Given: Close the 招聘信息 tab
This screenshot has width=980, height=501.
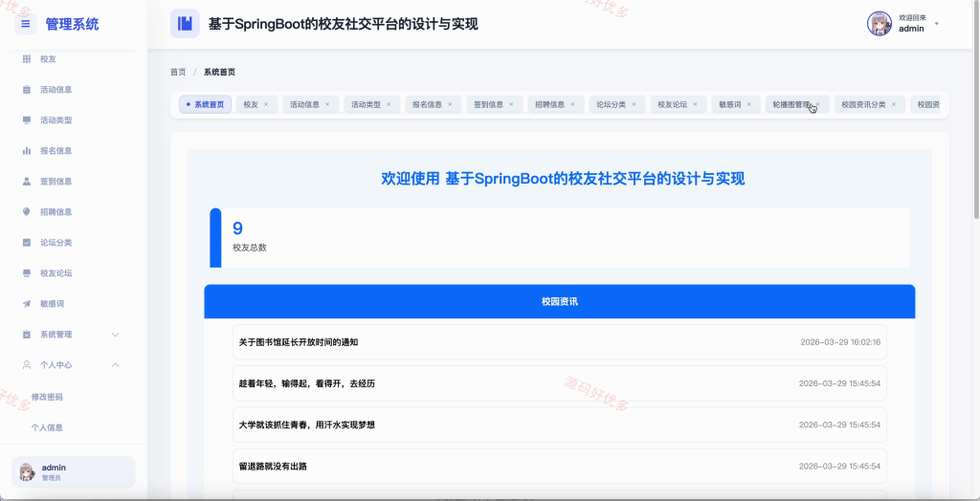Looking at the screenshot, I should point(572,104).
